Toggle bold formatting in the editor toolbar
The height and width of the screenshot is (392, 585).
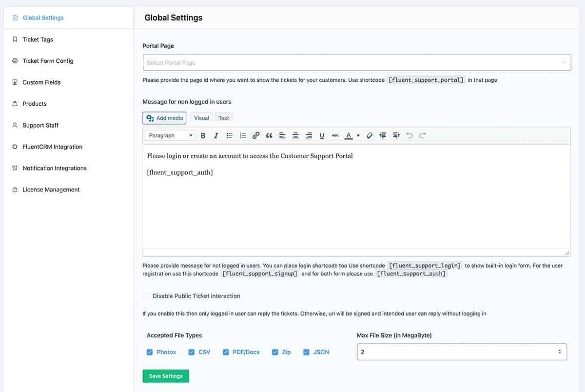pyautogui.click(x=203, y=136)
